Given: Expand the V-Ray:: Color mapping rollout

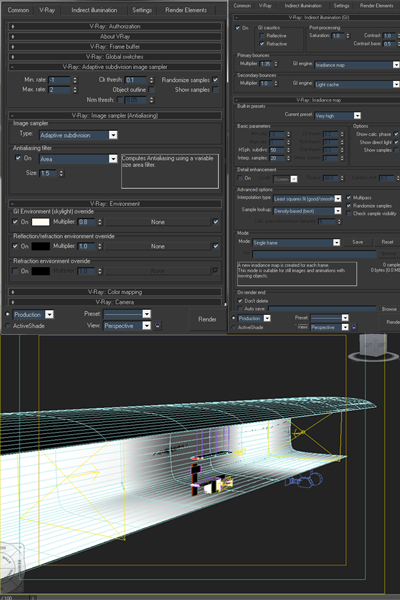Looking at the screenshot, I should [115, 292].
